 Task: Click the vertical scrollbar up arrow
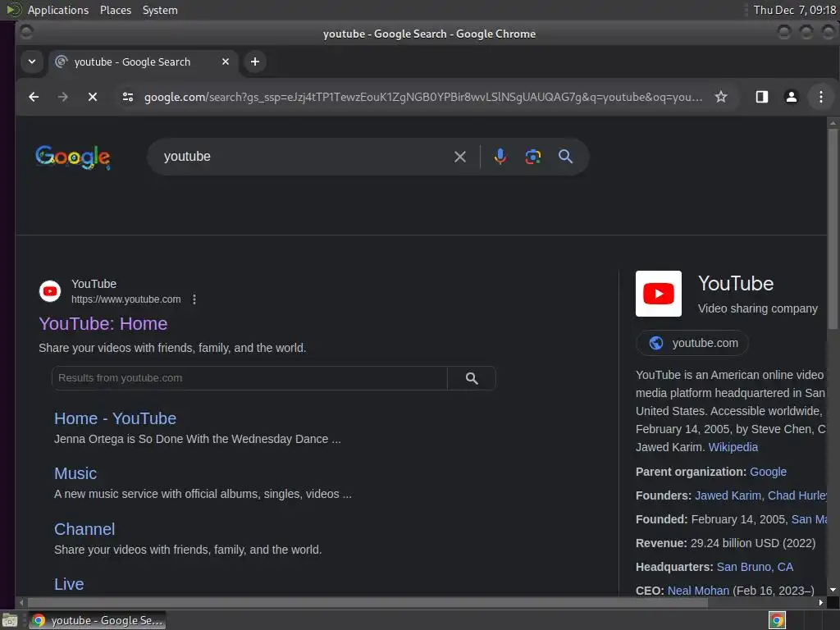coord(833,123)
